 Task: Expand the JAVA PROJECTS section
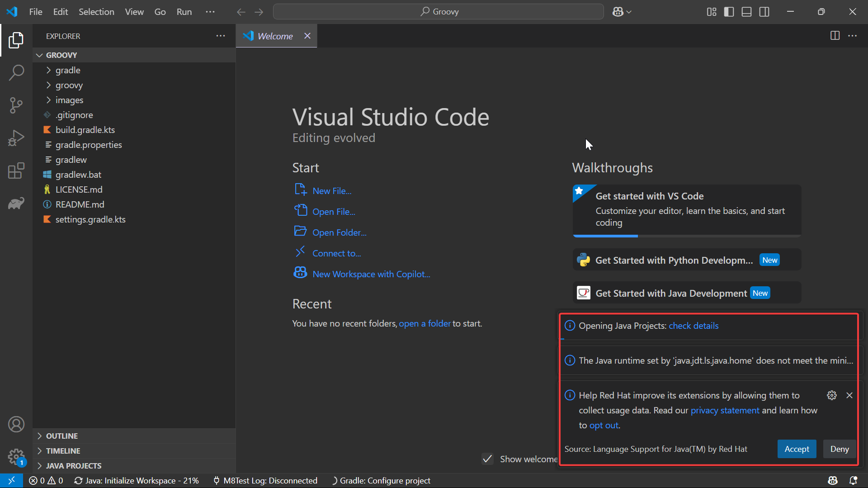73,466
